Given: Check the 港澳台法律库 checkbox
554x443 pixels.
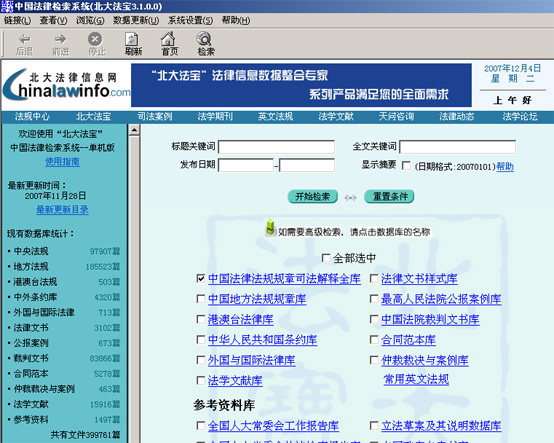Looking at the screenshot, I should [x=201, y=319].
